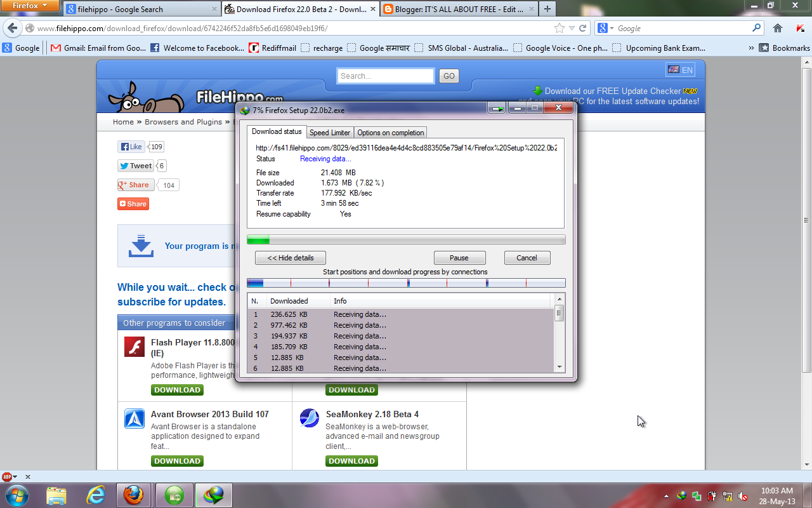Viewport: 812px width, 508px height.
Task: Reload the page in the address bar
Action: click(584, 29)
